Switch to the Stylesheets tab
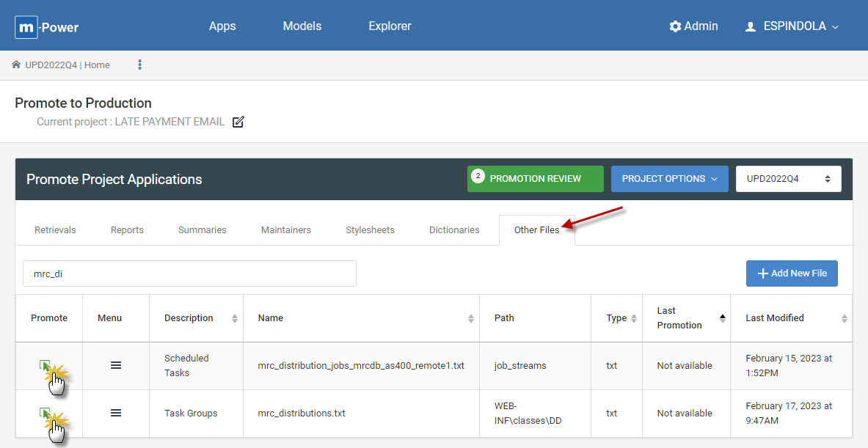 [370, 229]
